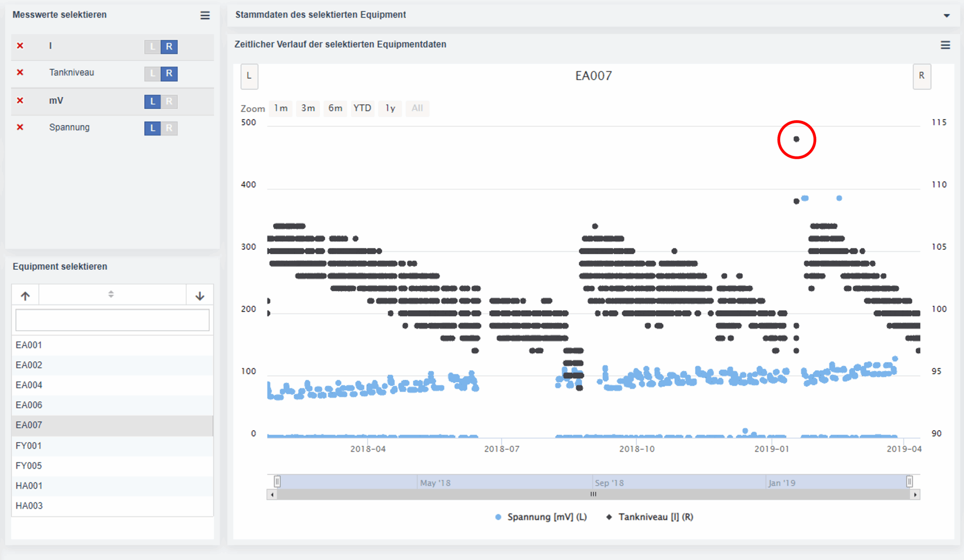Open chart panel hamburger menu
Screen dimensions: 964x560
click(x=945, y=45)
